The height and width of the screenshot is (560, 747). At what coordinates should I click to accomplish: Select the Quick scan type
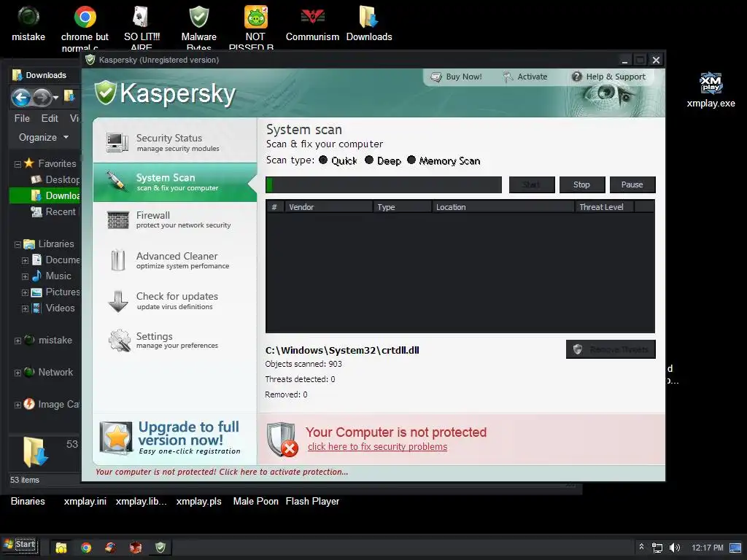323,160
